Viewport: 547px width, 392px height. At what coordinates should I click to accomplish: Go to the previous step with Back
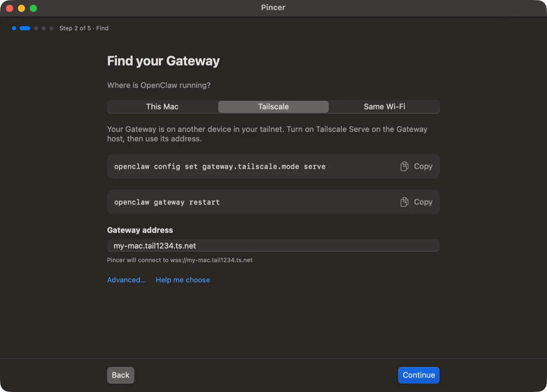(121, 375)
